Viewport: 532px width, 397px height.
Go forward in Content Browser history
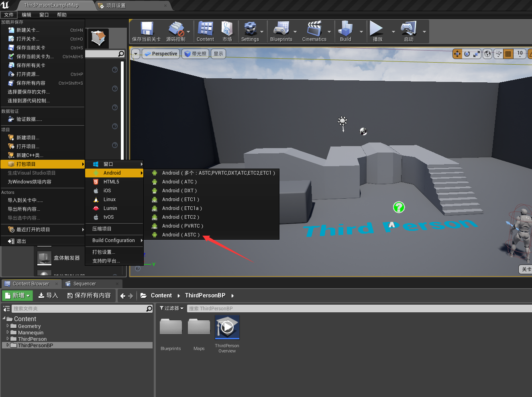tap(130, 296)
